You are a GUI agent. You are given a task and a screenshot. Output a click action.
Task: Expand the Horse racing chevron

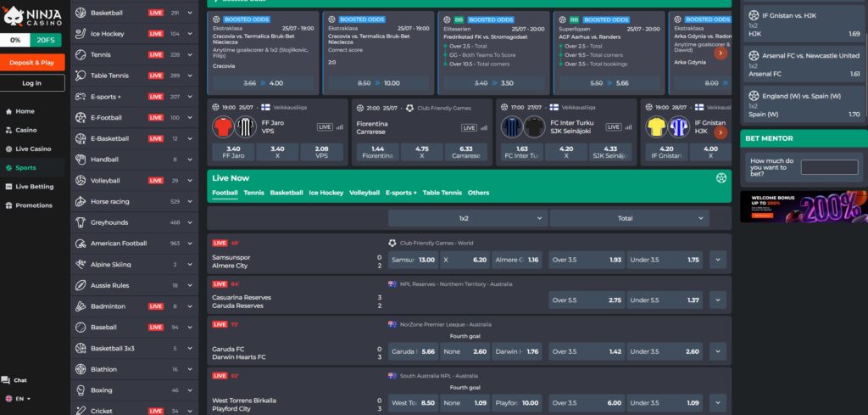point(190,202)
